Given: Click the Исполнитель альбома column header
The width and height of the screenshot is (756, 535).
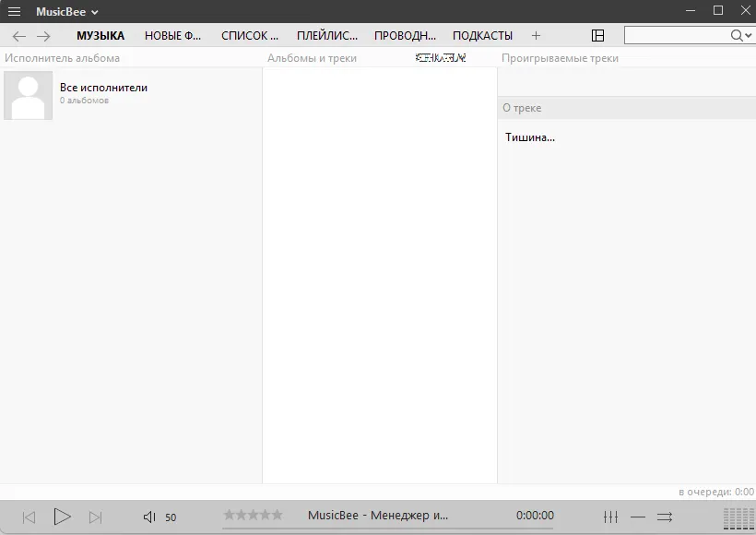Looking at the screenshot, I should [x=63, y=58].
